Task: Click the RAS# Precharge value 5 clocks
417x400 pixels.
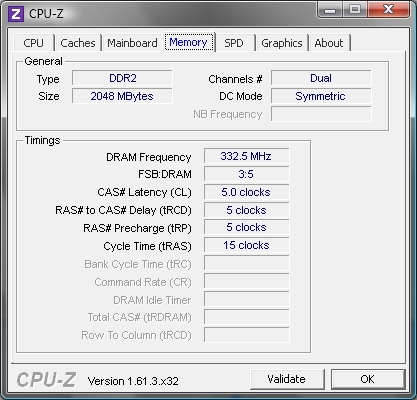Action: [246, 228]
